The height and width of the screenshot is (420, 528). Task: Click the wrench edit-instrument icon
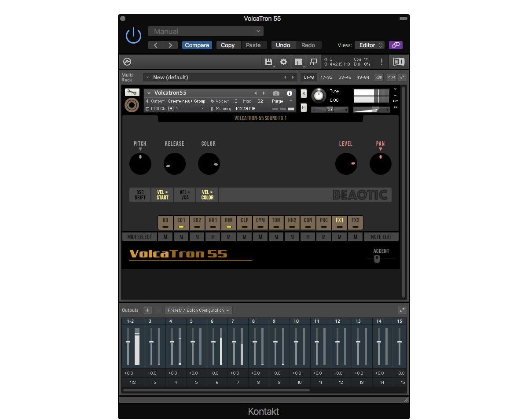(132, 92)
